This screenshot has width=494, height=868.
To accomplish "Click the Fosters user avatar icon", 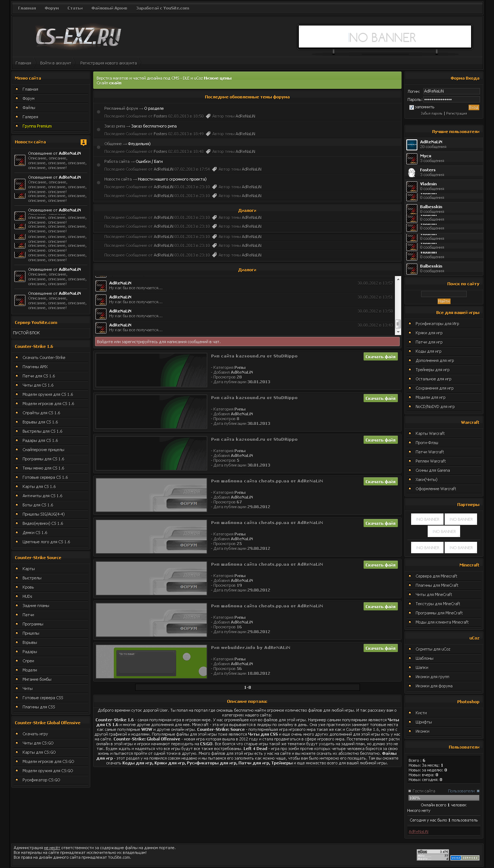I will point(411,172).
